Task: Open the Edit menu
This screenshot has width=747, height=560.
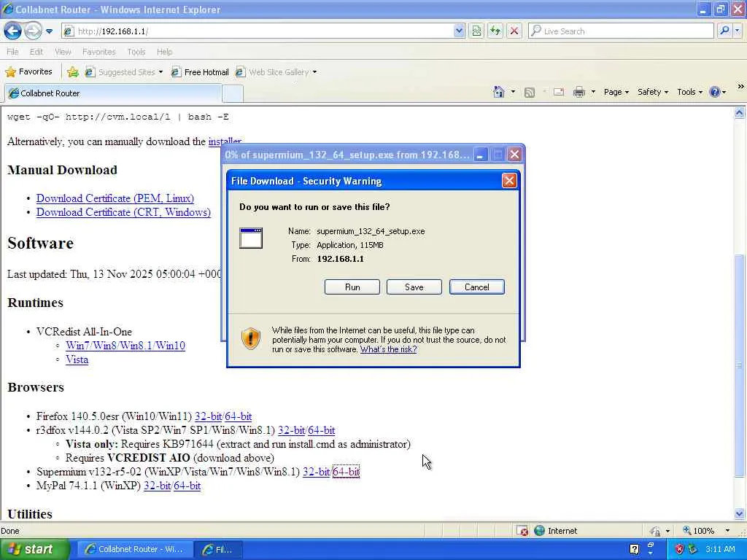Action: pyautogui.click(x=36, y=52)
